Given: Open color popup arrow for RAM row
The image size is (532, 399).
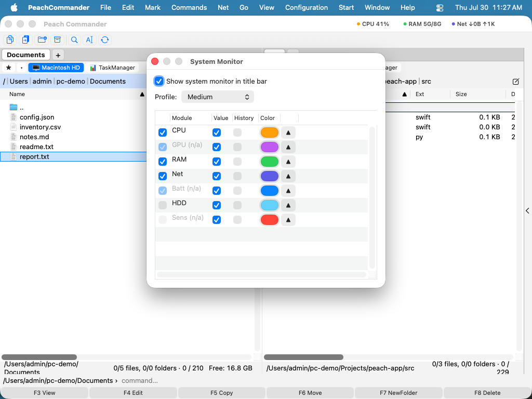Looking at the screenshot, I should [288, 162].
